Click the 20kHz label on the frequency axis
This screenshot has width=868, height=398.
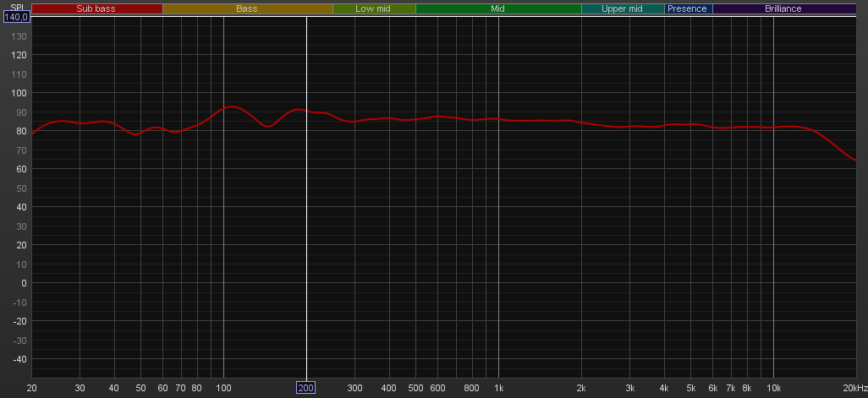tap(855, 388)
